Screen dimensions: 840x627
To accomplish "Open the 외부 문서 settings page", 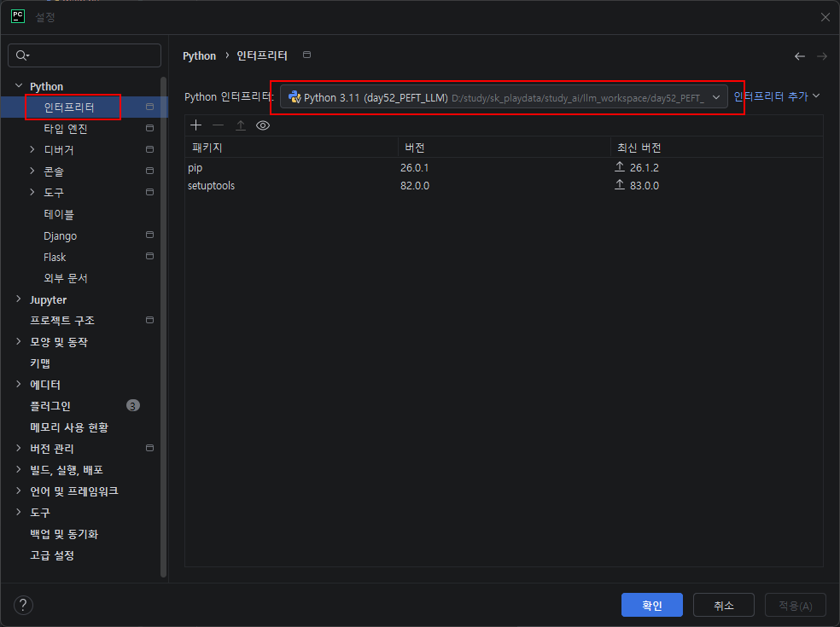I will pos(66,278).
